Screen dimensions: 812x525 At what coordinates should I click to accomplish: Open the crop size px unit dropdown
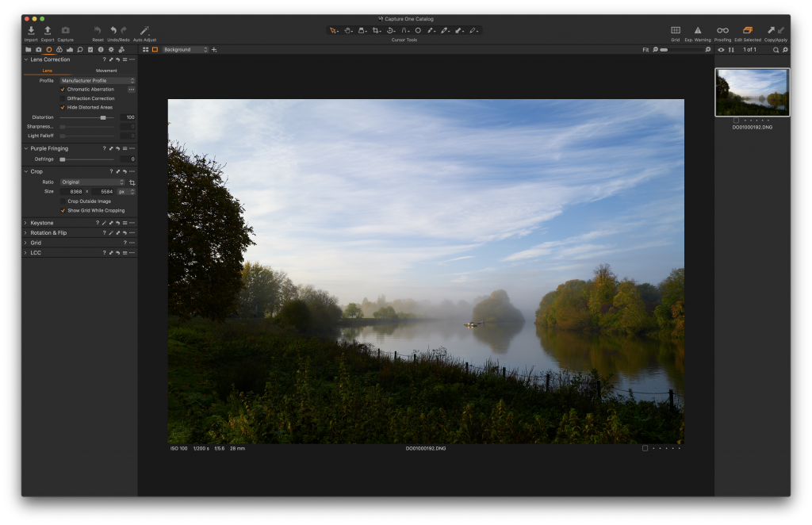point(126,192)
